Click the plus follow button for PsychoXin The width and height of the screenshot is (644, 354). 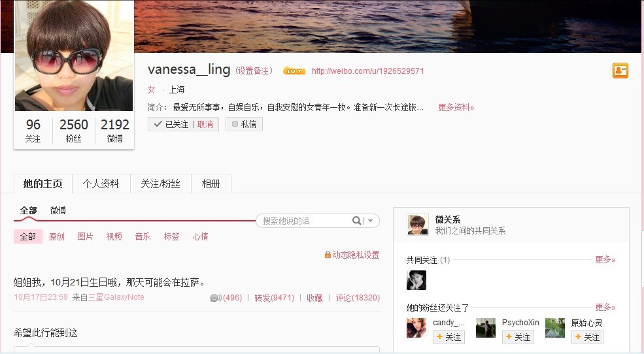point(518,337)
